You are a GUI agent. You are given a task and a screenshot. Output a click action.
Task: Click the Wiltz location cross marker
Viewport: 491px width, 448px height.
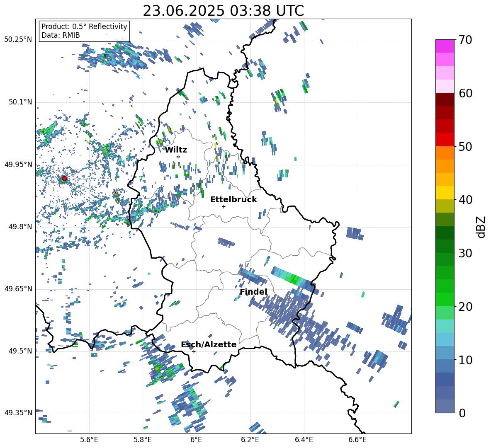pos(178,157)
